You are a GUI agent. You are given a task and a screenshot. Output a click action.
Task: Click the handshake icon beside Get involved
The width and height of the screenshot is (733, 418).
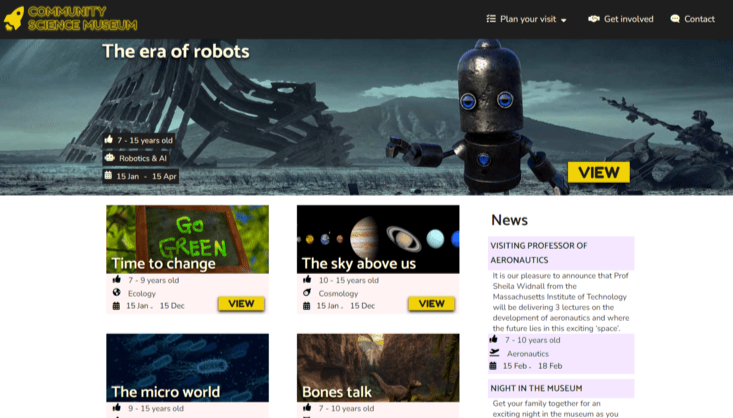(594, 19)
